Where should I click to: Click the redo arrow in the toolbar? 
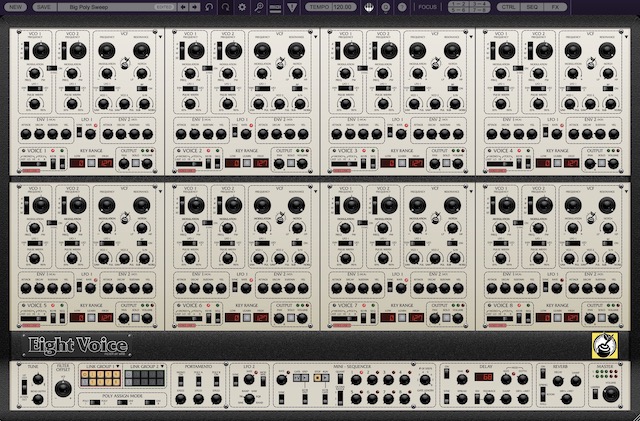[x=226, y=7]
